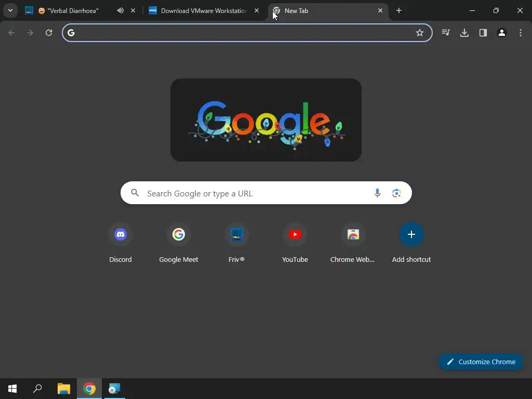The height and width of the screenshot is (399, 532).
Task: Select the New Tab tab
Action: pyautogui.click(x=327, y=11)
